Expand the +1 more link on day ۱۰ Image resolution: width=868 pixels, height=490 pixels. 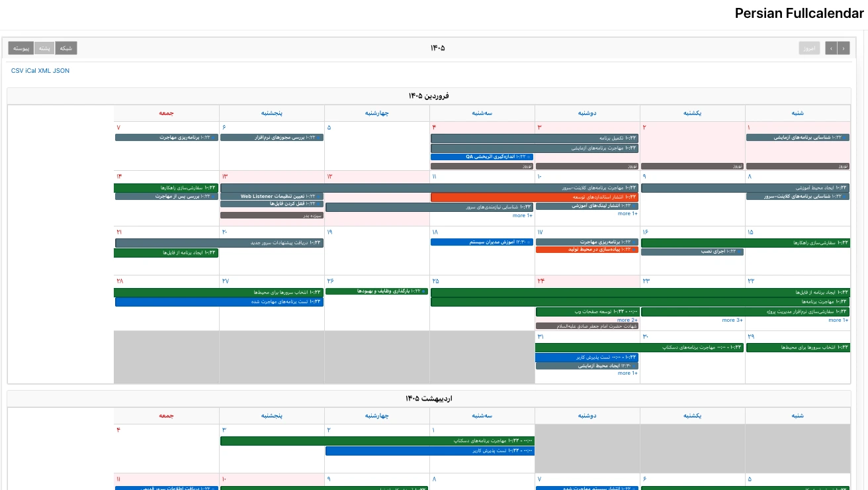pos(628,213)
